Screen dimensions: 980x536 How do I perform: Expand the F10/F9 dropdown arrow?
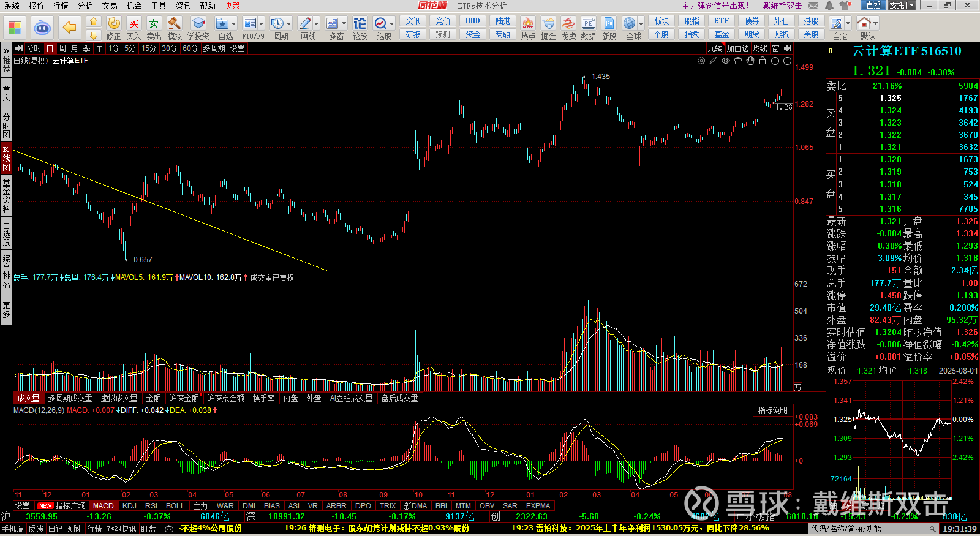tap(262, 25)
